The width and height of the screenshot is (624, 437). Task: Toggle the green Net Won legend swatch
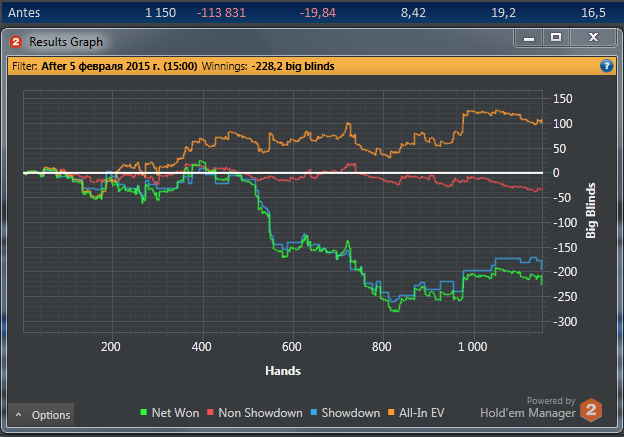[x=144, y=412]
